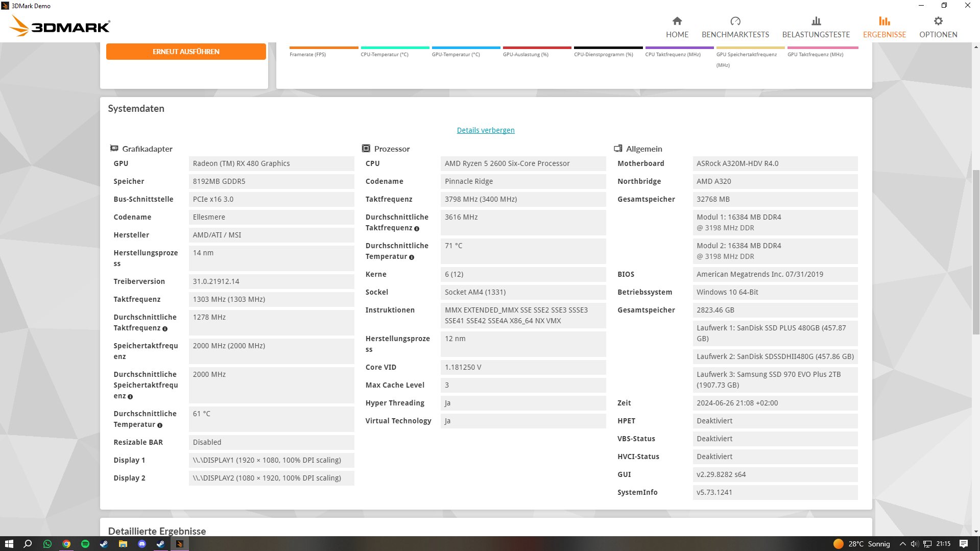This screenshot has width=980, height=551.
Task: Toggle CPU-Temperatur legend color bar
Action: (395, 48)
